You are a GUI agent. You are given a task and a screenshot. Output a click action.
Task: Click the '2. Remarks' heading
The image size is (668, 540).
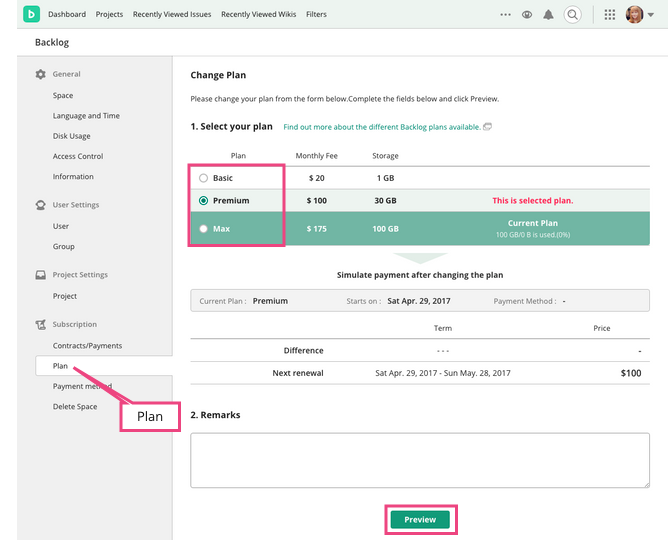pos(215,415)
